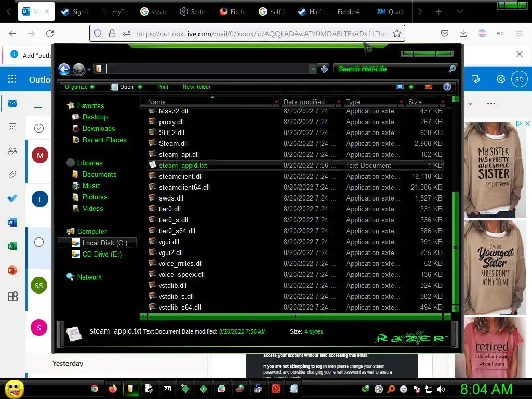Toggle the select-all messages check circle

click(x=39, y=128)
